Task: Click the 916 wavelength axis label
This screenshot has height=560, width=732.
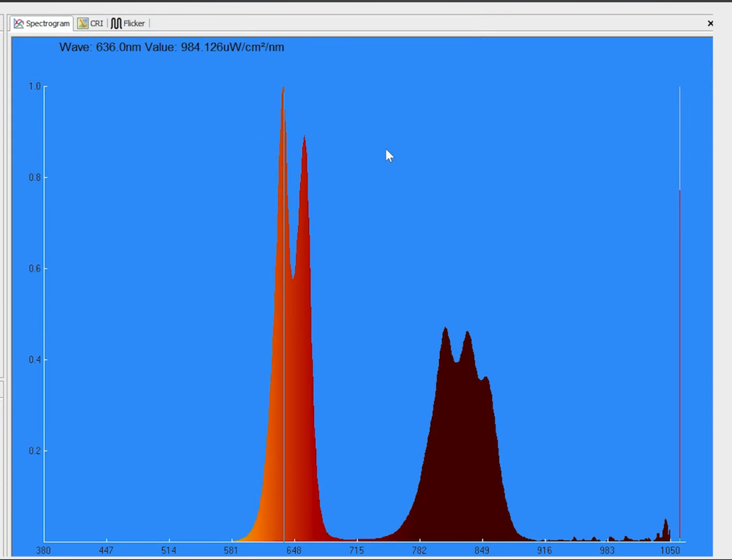Action: [x=545, y=550]
